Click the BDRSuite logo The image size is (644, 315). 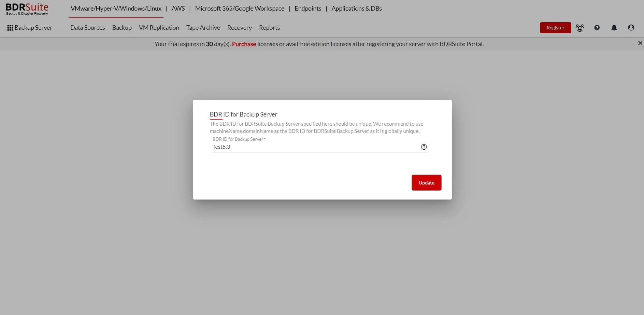click(27, 9)
